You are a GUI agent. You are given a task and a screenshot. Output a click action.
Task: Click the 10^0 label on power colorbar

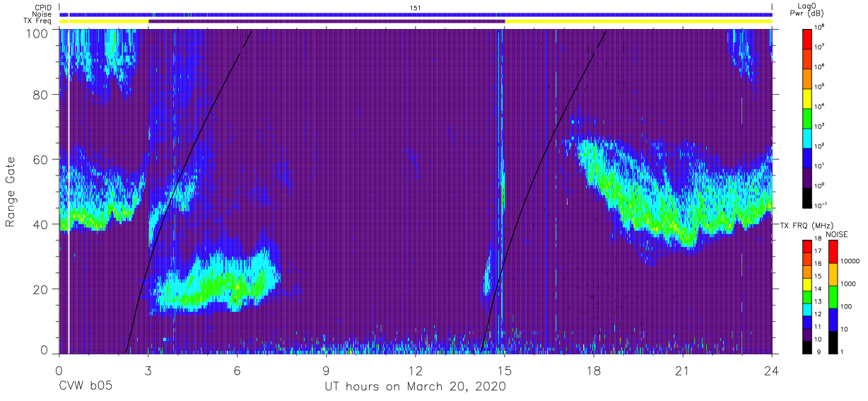click(x=820, y=185)
